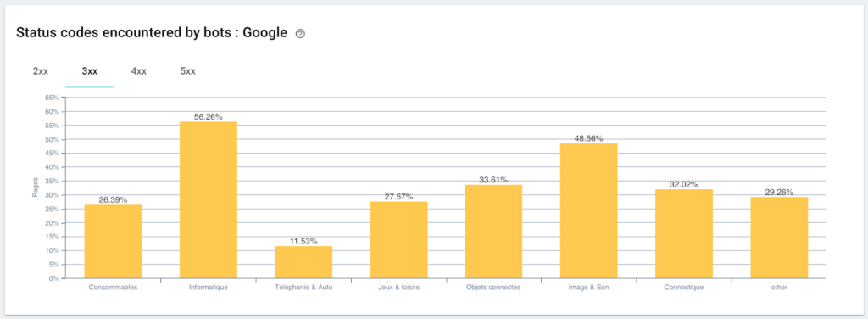Select the Téléphonie & Auto bar
868x319 pixels.
coord(303,262)
